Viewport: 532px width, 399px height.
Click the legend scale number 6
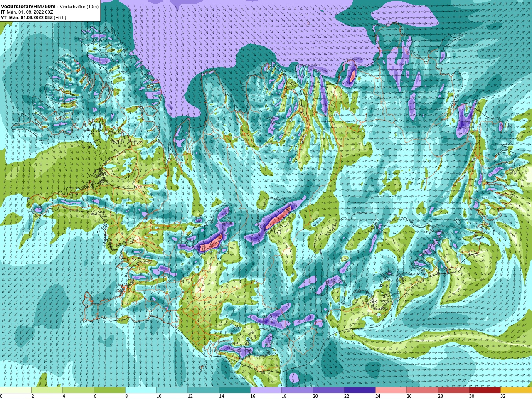coord(95,396)
